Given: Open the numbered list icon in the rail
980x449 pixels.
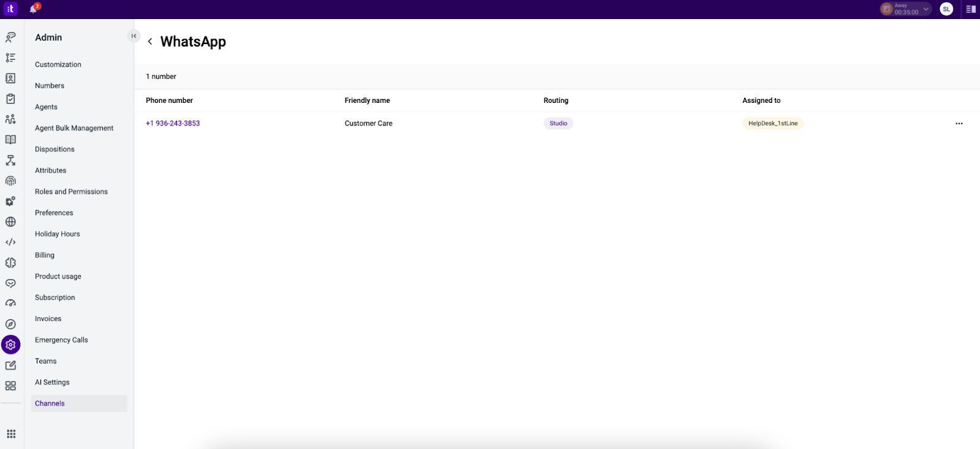Looking at the screenshot, I should [10, 58].
